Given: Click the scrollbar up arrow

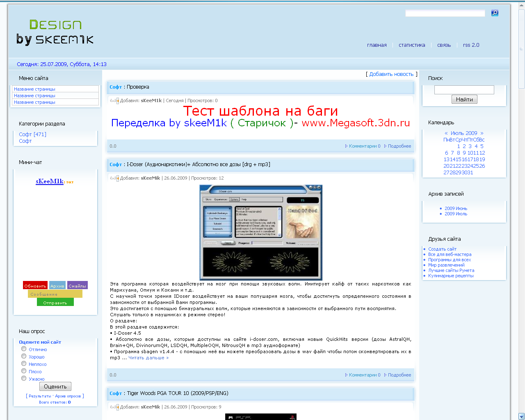Looking at the screenshot, I should [x=521, y=6].
